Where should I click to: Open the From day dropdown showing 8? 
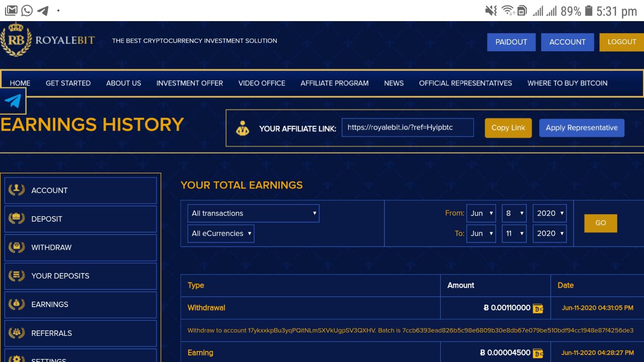(x=514, y=213)
